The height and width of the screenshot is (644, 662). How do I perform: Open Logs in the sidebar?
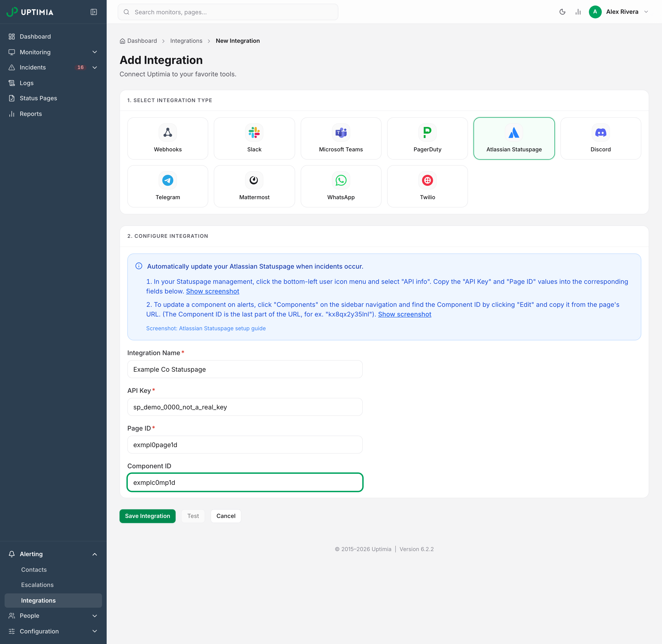(x=53, y=83)
